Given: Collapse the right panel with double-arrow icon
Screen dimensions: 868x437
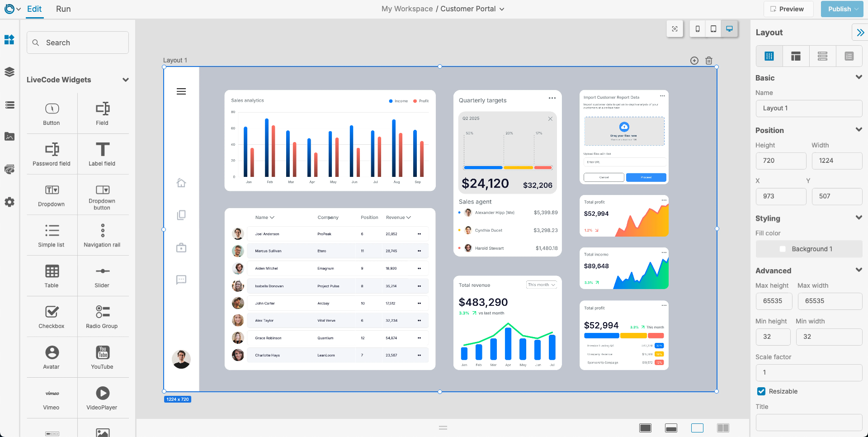Looking at the screenshot, I should [860, 33].
